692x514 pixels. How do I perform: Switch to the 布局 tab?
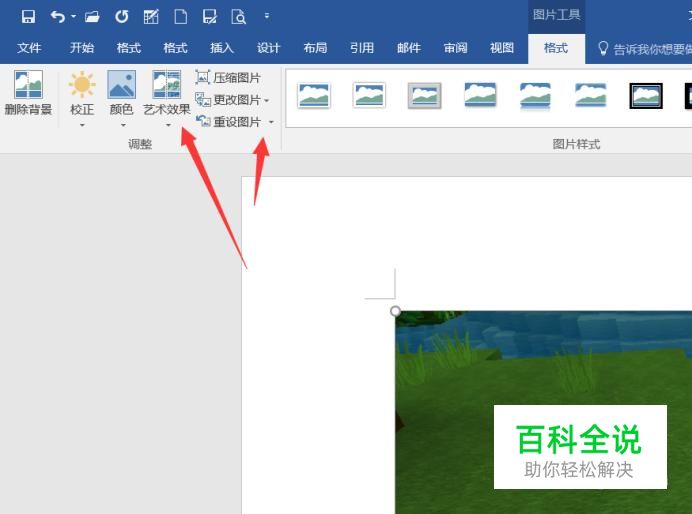(315, 48)
